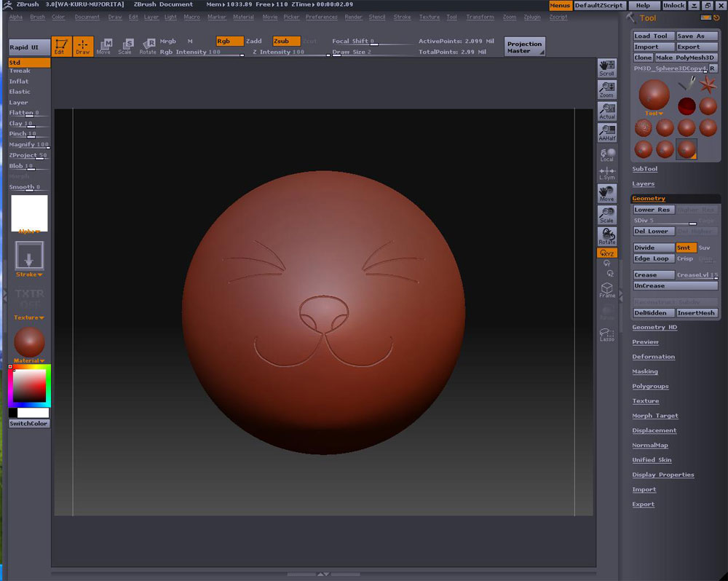The height and width of the screenshot is (581, 728).
Task: Expand the SubTool section
Action: [644, 169]
